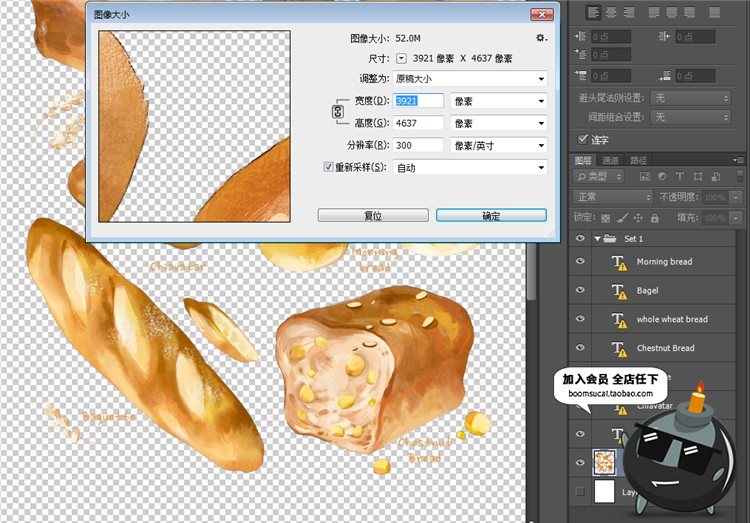
Task: Click the resolution input field showing 300
Action: (x=418, y=145)
